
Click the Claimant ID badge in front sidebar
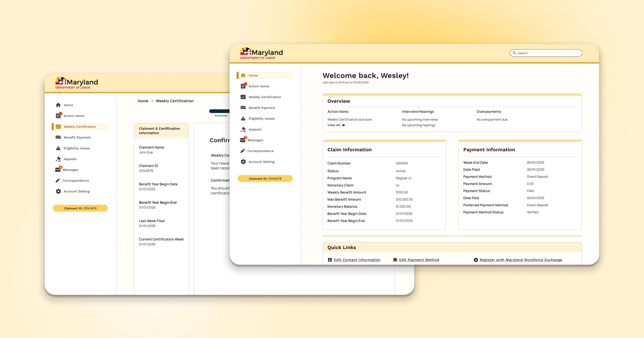[265, 179]
